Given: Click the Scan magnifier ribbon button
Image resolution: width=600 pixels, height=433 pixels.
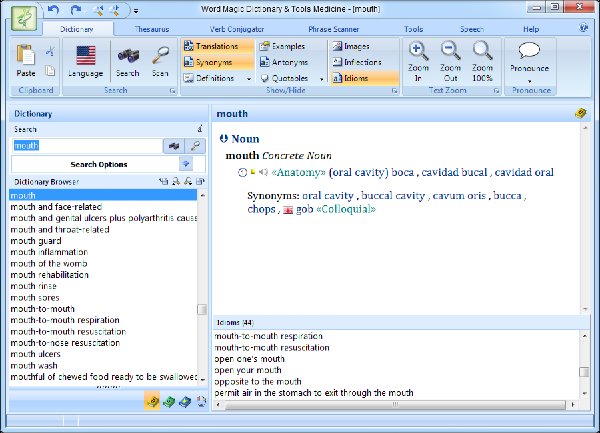Looking at the screenshot, I should point(160,61).
